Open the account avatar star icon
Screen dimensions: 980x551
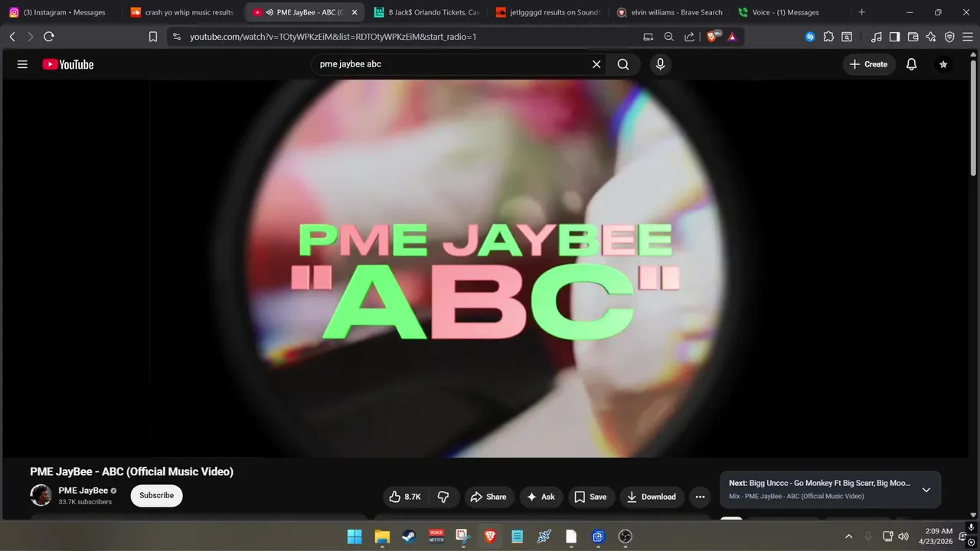pyautogui.click(x=943, y=64)
